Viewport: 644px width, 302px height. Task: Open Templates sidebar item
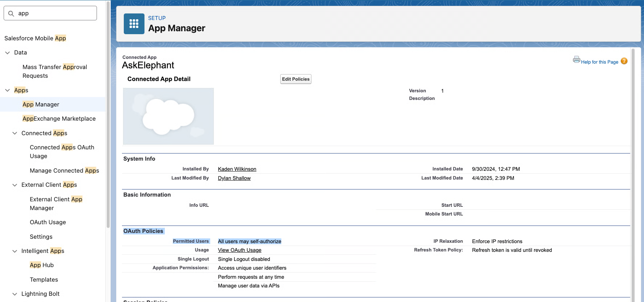44,279
